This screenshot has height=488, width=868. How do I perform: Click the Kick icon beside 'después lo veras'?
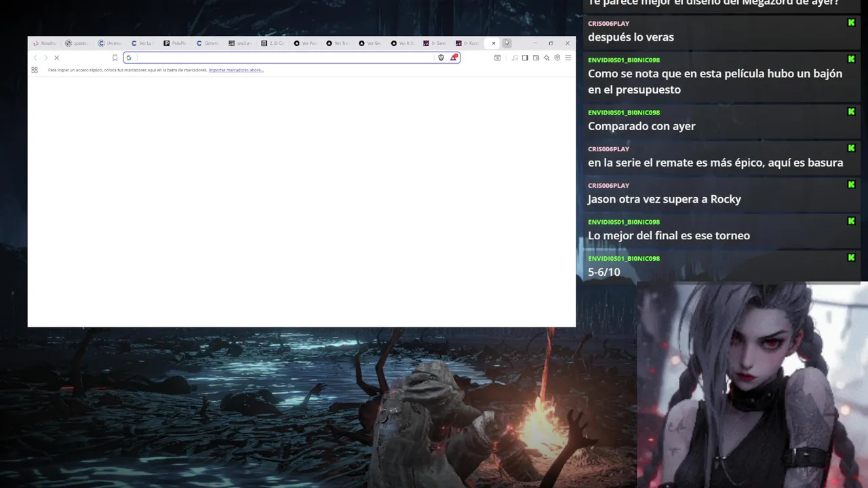[851, 23]
